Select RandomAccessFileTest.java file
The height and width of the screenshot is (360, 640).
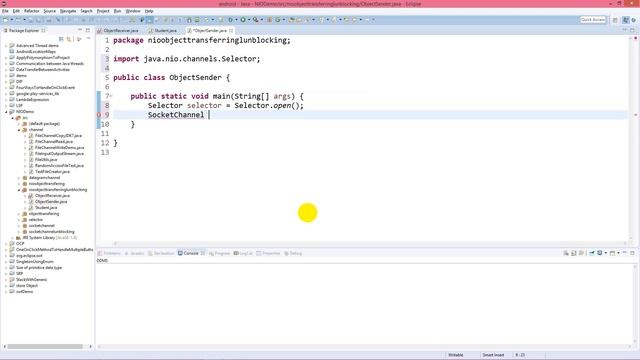pyautogui.click(x=59, y=166)
